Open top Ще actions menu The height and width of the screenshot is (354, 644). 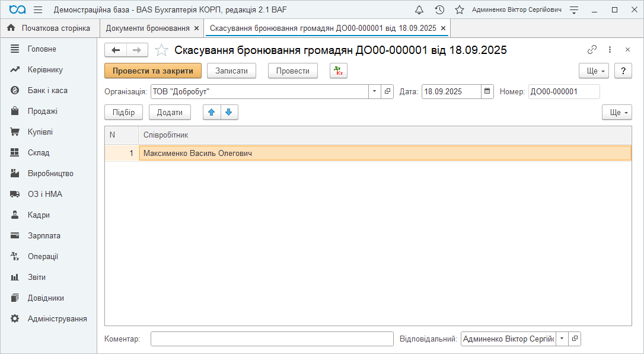click(x=594, y=71)
